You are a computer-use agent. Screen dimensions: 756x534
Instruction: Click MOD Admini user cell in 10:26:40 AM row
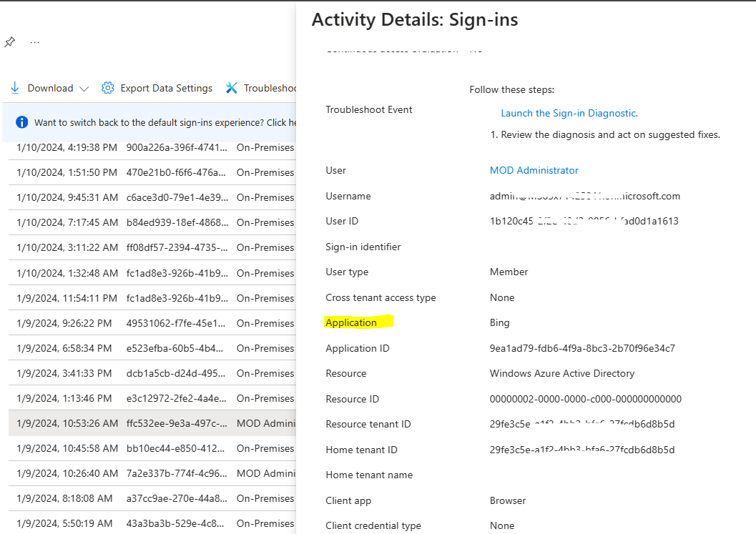[x=266, y=474]
